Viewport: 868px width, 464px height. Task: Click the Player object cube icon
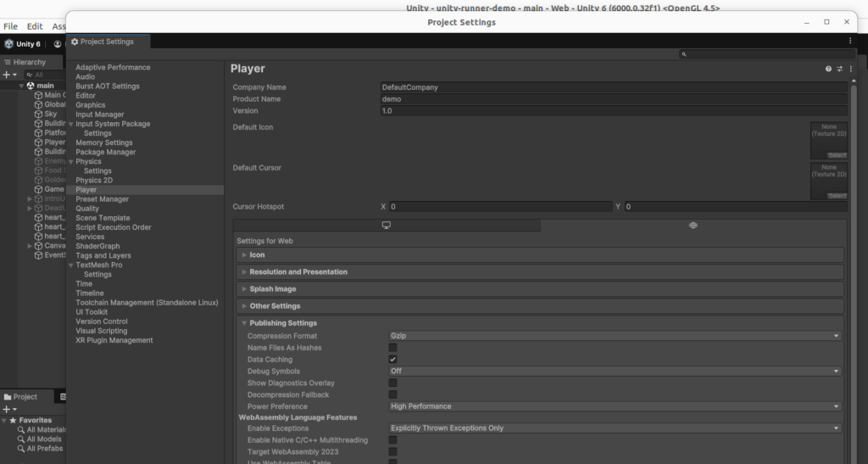[38, 143]
